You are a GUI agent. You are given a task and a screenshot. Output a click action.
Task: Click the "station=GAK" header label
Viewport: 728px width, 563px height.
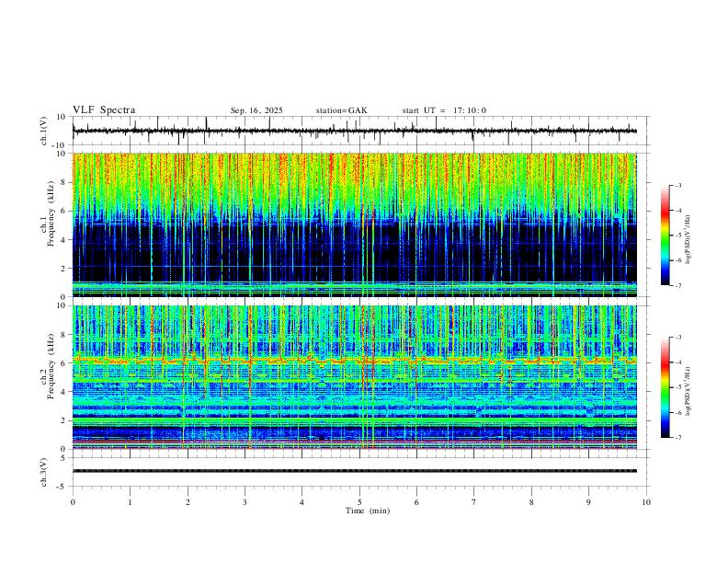pyautogui.click(x=341, y=110)
